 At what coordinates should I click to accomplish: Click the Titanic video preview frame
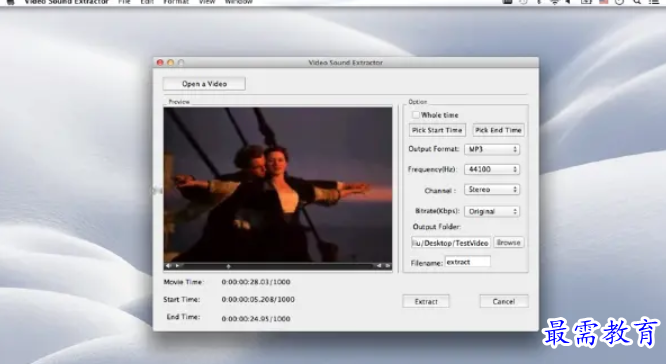pos(278,184)
